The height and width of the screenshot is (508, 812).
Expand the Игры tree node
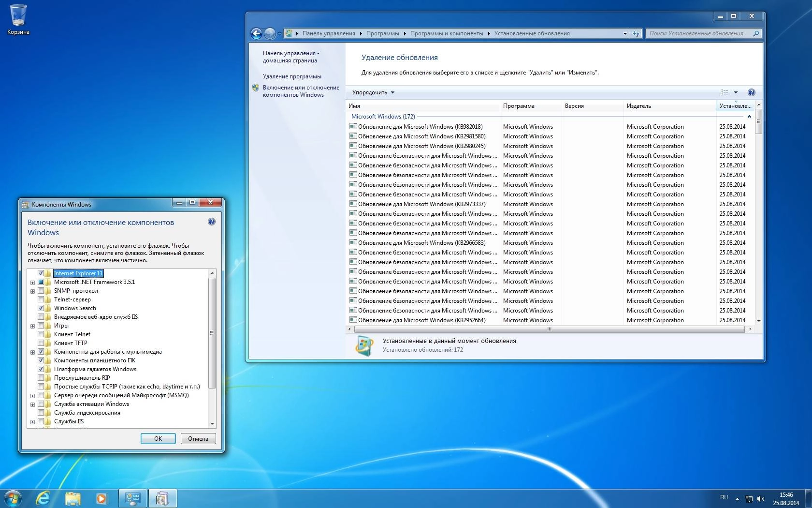click(32, 326)
